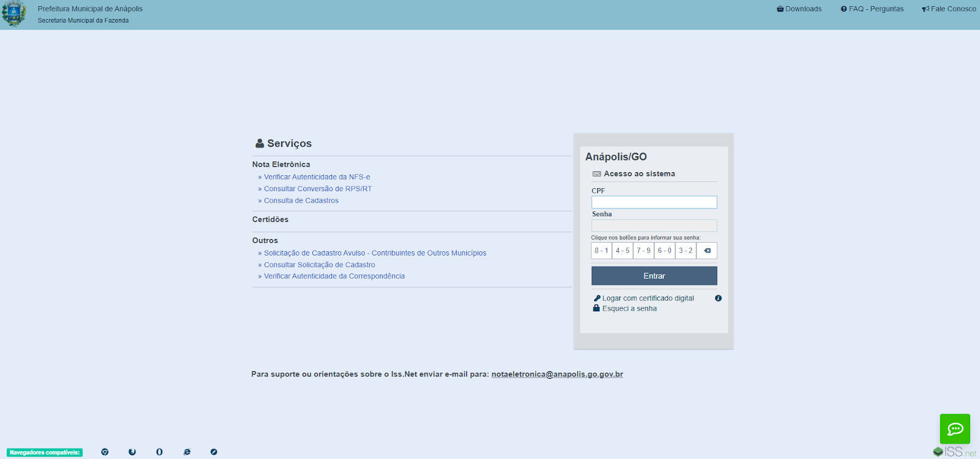Image resolution: width=980 pixels, height=459 pixels.
Task: Click the ISS.net logo
Action: [x=955, y=452]
